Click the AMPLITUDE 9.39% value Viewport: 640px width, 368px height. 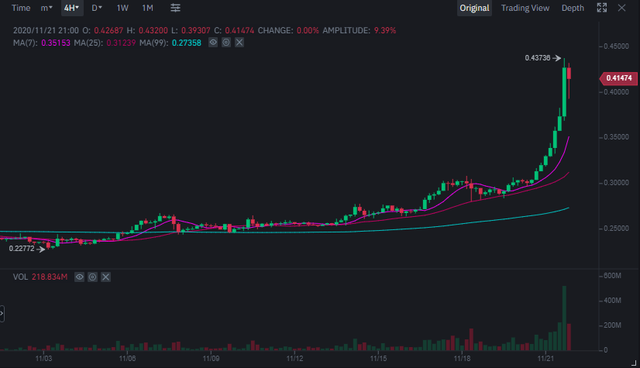click(385, 31)
